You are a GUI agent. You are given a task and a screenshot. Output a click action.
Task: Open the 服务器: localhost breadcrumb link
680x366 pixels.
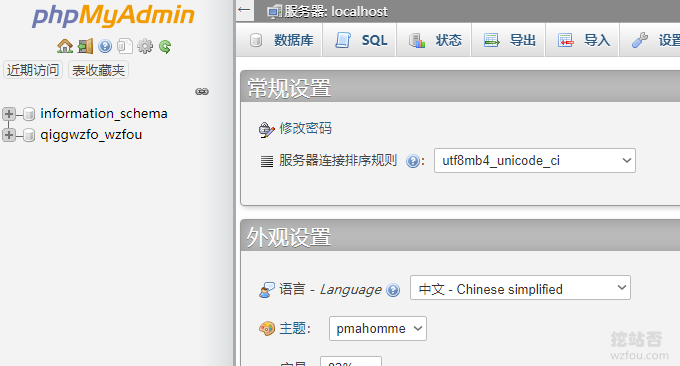[x=336, y=12]
